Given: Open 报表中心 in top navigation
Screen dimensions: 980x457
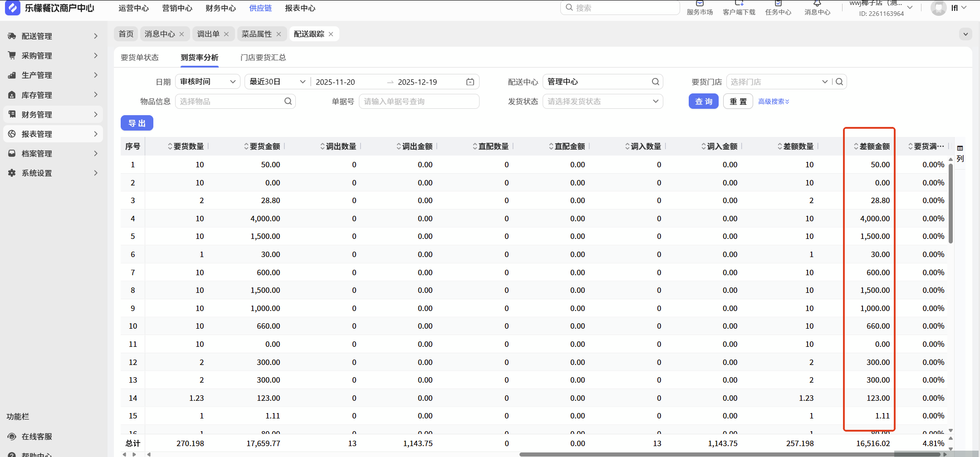Looking at the screenshot, I should [300, 8].
